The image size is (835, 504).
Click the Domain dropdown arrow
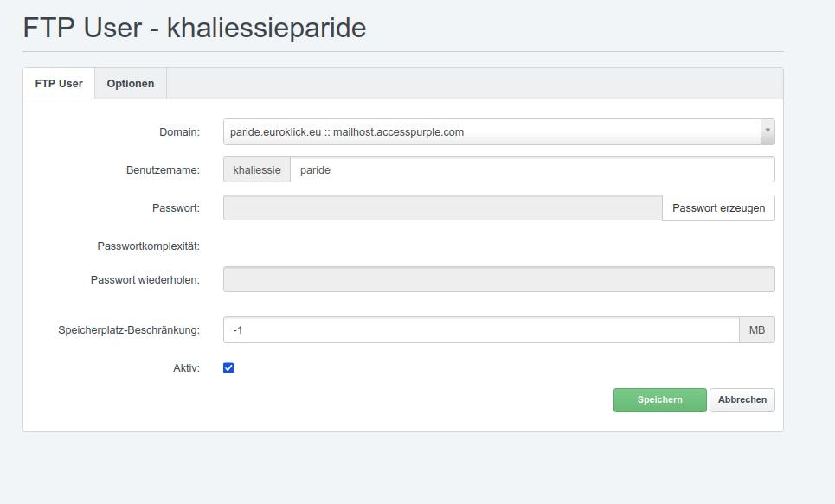click(x=768, y=132)
